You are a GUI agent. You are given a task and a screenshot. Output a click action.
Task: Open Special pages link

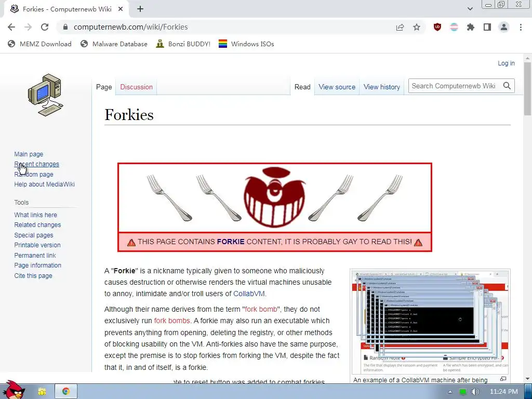click(34, 235)
